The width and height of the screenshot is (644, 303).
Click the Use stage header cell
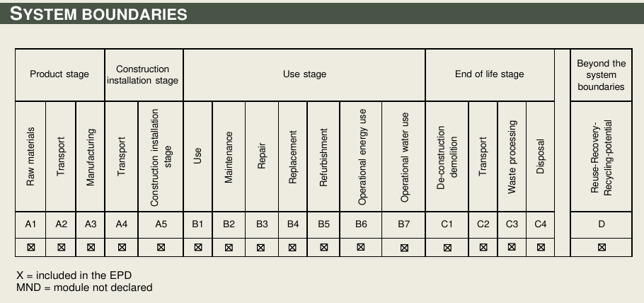[304, 74]
